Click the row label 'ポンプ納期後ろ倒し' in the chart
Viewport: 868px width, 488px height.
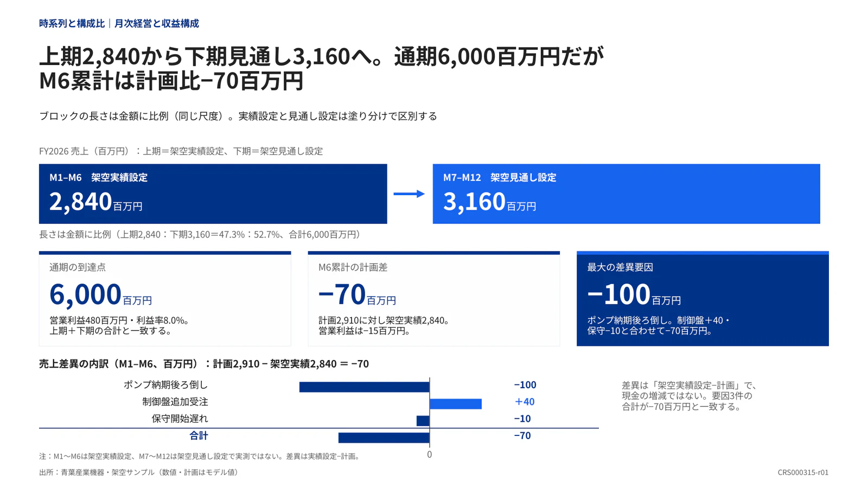(165, 385)
